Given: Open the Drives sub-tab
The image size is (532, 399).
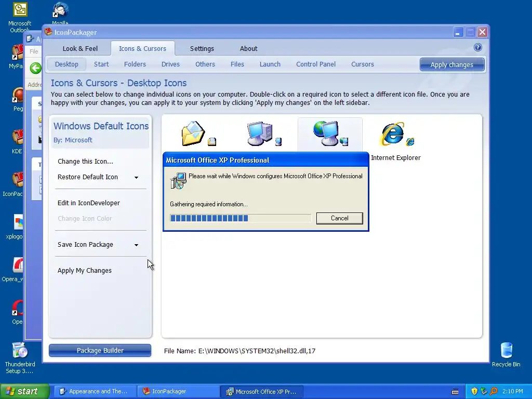Looking at the screenshot, I should [170, 64].
